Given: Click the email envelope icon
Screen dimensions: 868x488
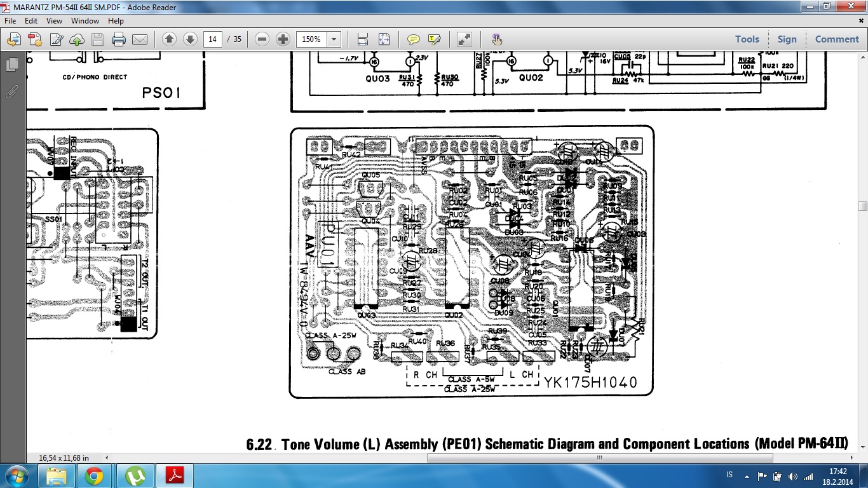Looking at the screenshot, I should pos(140,39).
